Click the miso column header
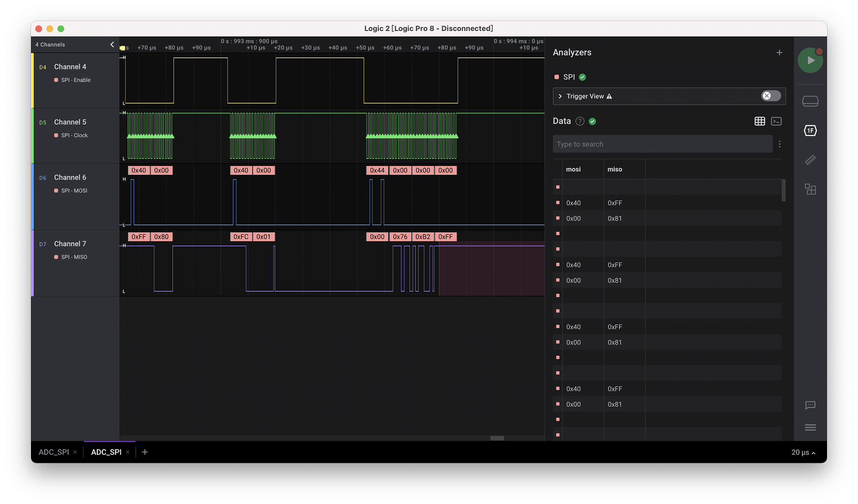Viewport: 858px width, 504px height. click(x=614, y=169)
